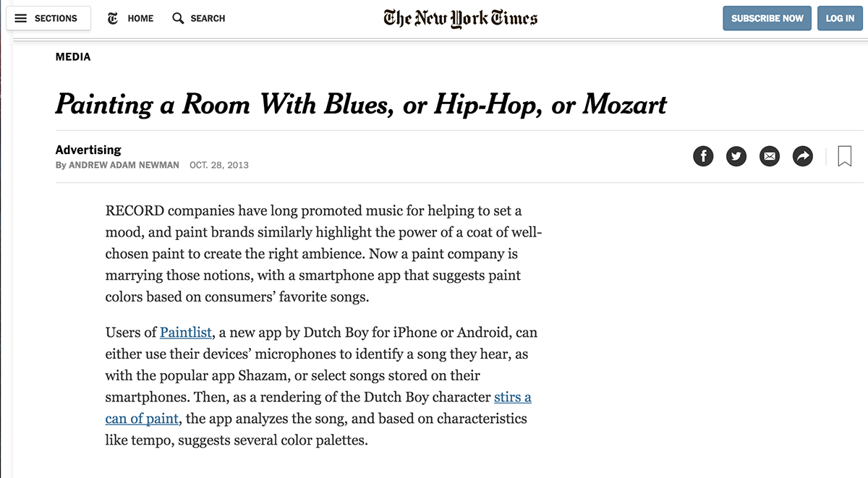Click author name Andrew Adam Newman
Screen dimensions: 868x478
pyautogui.click(x=124, y=165)
